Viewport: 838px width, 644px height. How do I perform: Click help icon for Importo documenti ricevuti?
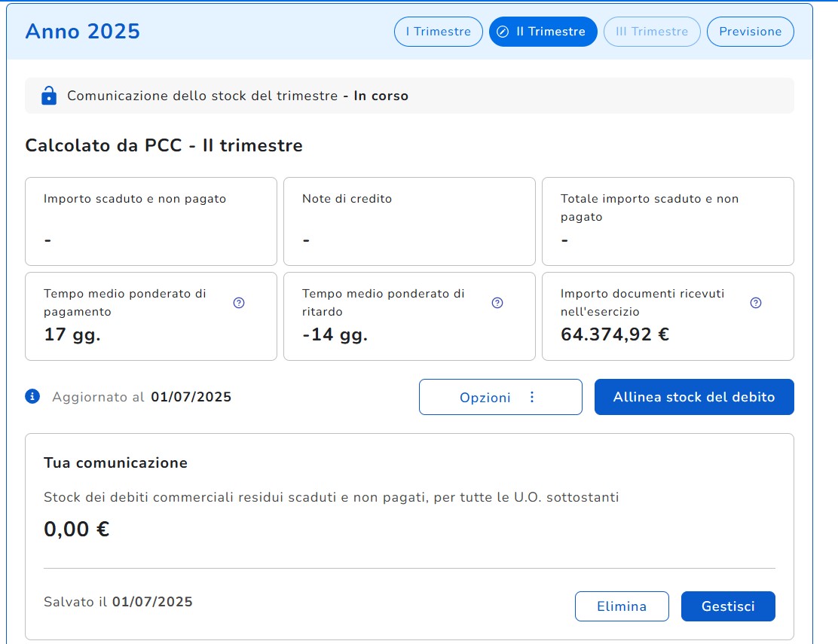click(x=756, y=303)
